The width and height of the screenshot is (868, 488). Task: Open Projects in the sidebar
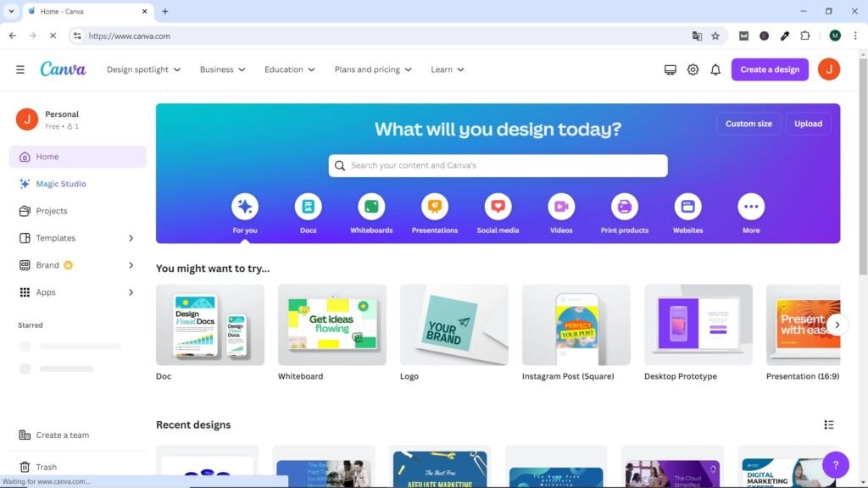click(x=52, y=211)
